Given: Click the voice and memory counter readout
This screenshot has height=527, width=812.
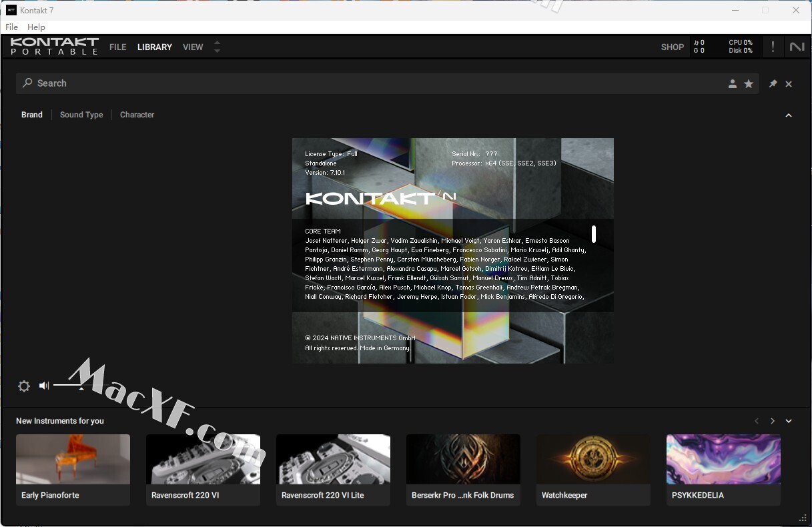Looking at the screenshot, I should [x=699, y=47].
